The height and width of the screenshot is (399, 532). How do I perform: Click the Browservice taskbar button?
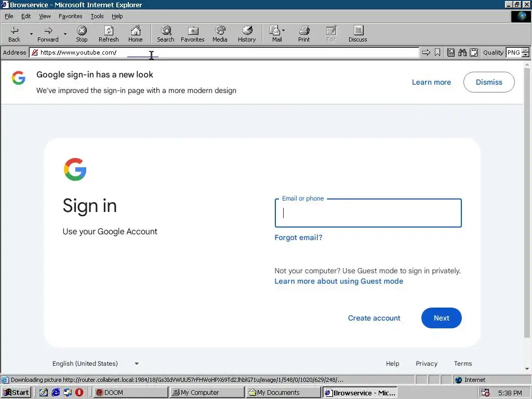click(x=360, y=393)
